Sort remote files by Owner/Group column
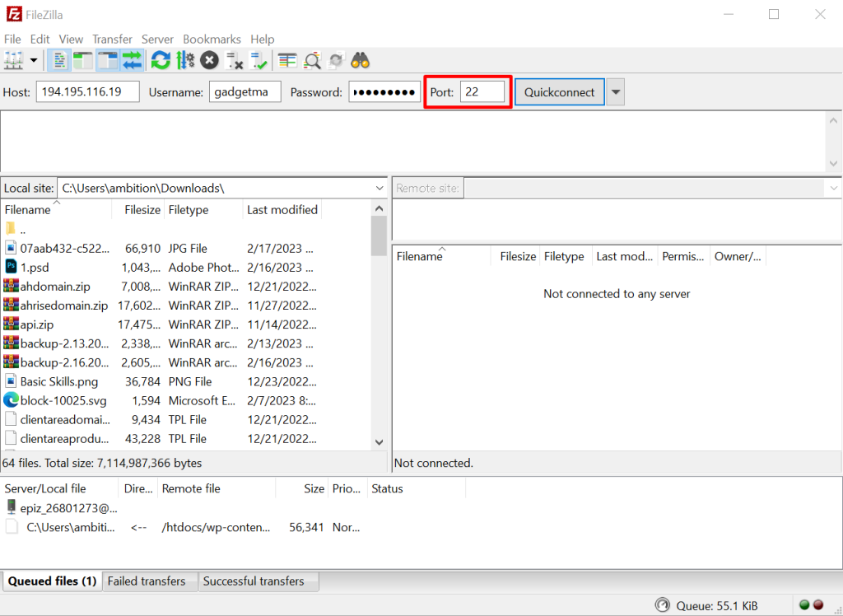Viewport: 843px width, 616px height. (x=738, y=257)
